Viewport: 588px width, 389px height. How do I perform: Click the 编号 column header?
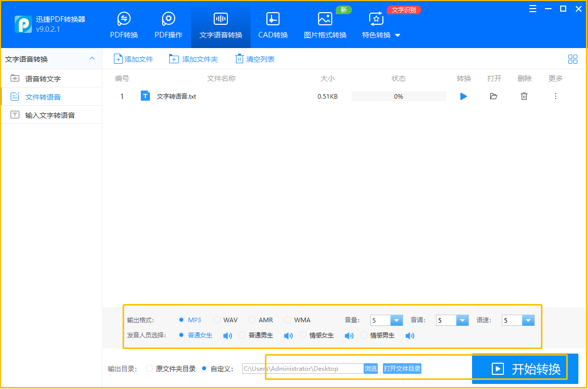122,78
